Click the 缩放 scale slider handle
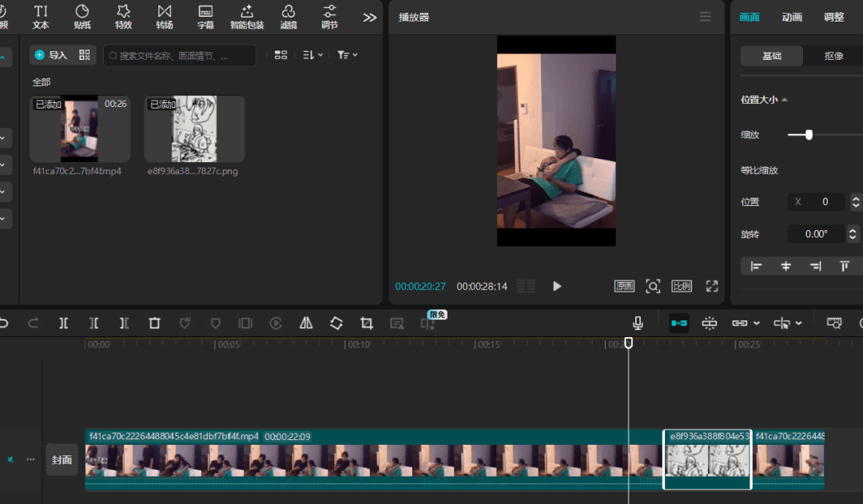Image resolution: width=863 pixels, height=504 pixels. click(809, 135)
